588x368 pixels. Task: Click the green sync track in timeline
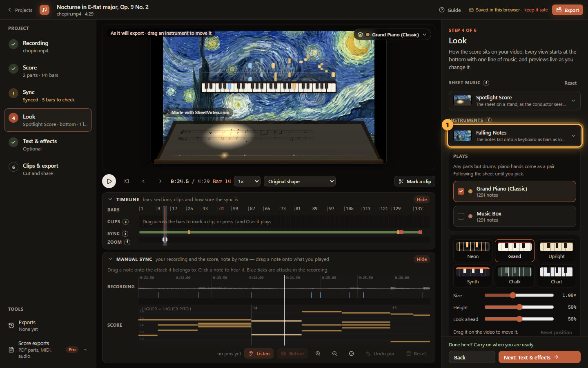[280, 232]
